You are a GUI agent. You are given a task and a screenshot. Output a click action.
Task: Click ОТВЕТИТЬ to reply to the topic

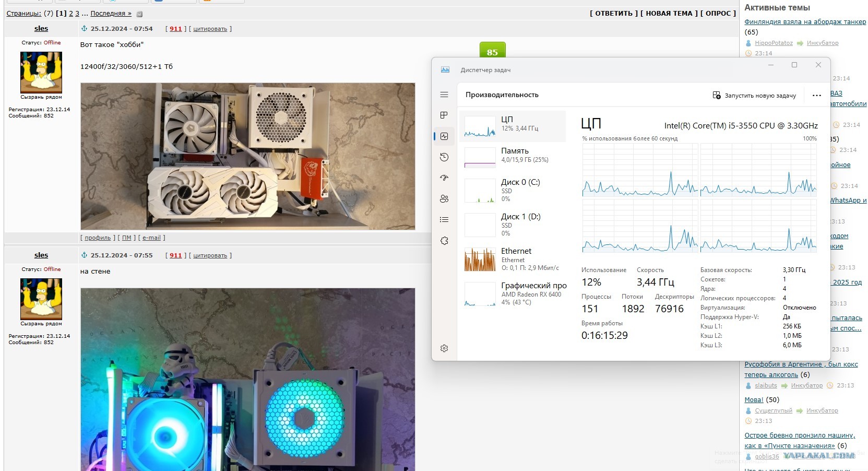pos(614,14)
